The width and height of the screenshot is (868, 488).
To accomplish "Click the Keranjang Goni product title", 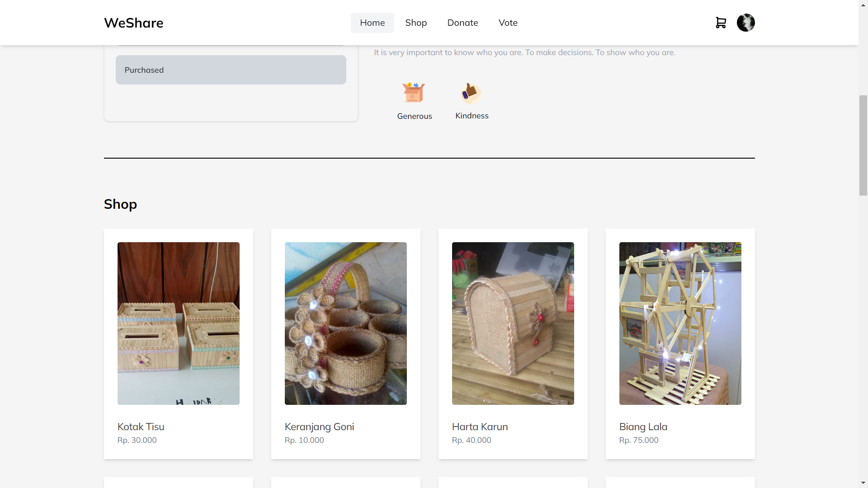I will 319,427.
